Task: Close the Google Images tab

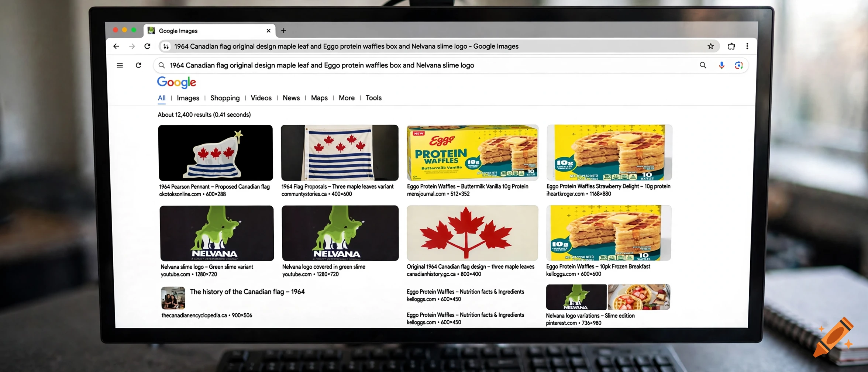Action: pyautogui.click(x=268, y=31)
